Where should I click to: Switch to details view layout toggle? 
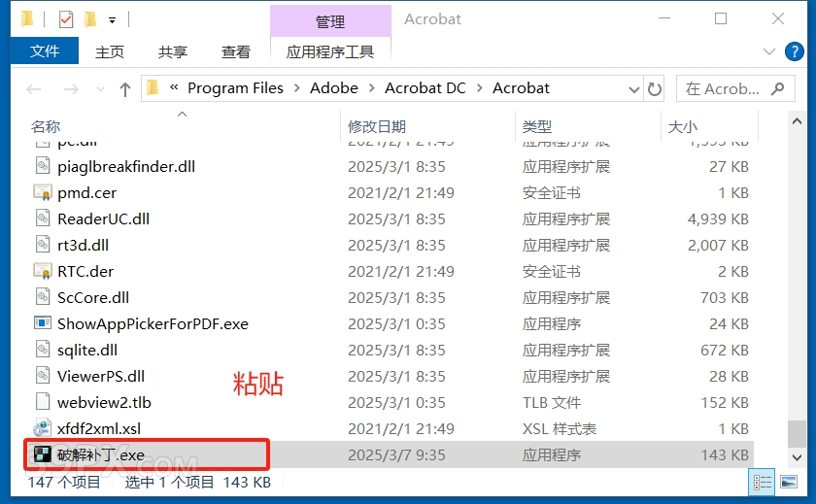(x=763, y=483)
